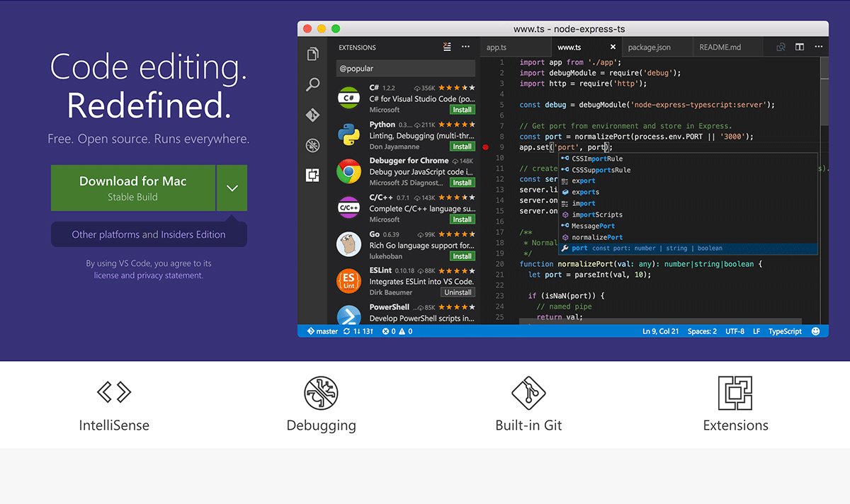Open the Extensions icon in the activity bar

click(x=312, y=175)
